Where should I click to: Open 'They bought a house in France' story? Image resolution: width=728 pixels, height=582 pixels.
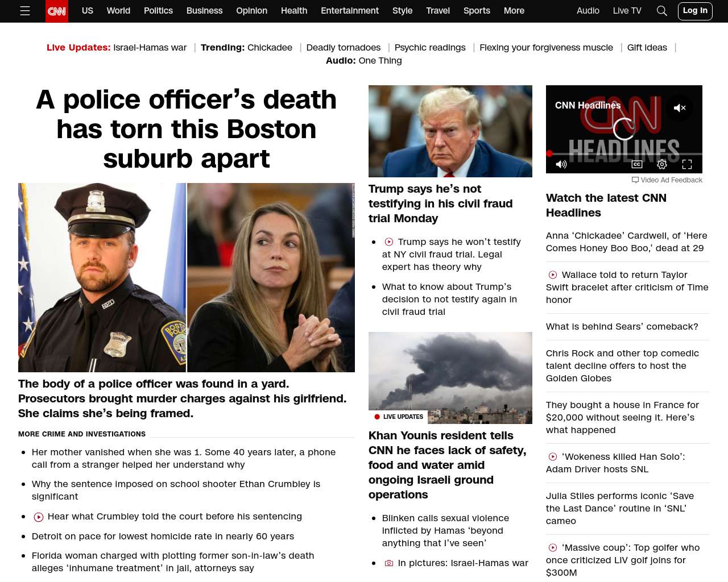(623, 418)
